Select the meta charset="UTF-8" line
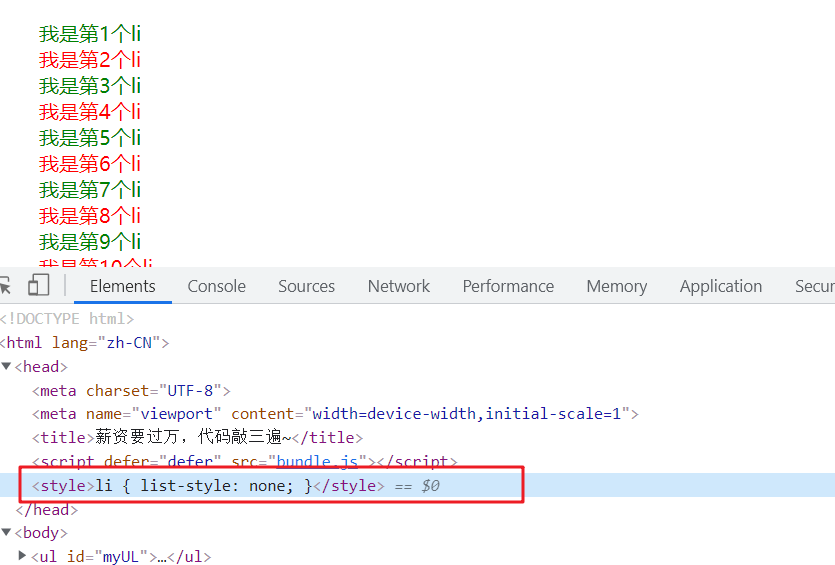835x565 pixels. pyautogui.click(x=131, y=390)
